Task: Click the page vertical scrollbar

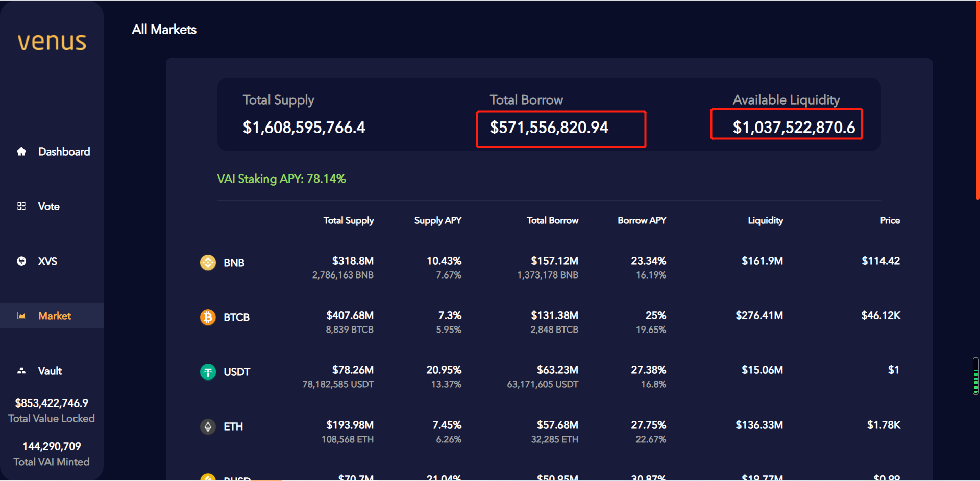Action: pos(977,102)
